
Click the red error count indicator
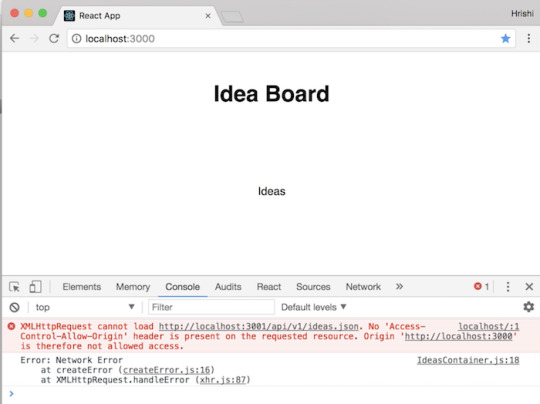(481, 286)
